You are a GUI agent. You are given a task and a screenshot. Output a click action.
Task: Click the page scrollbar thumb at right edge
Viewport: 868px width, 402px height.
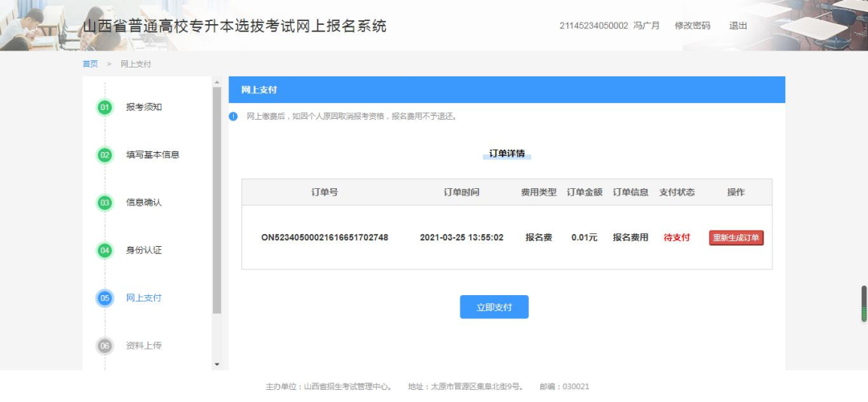(x=863, y=303)
